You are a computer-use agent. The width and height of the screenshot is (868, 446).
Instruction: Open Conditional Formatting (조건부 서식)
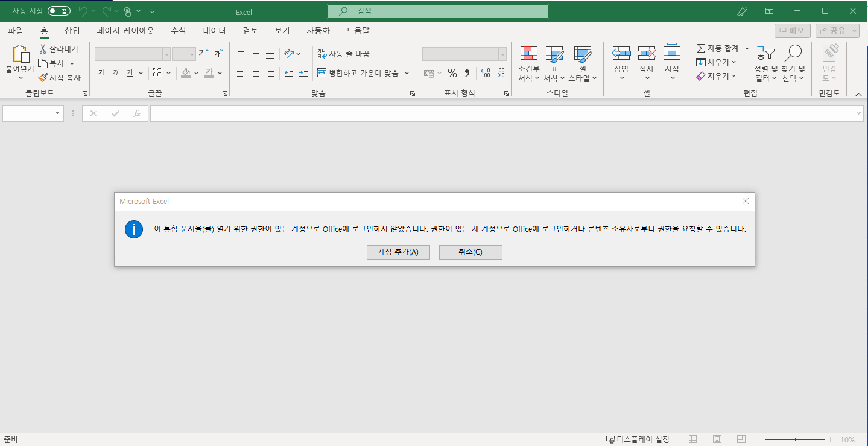pyautogui.click(x=528, y=65)
